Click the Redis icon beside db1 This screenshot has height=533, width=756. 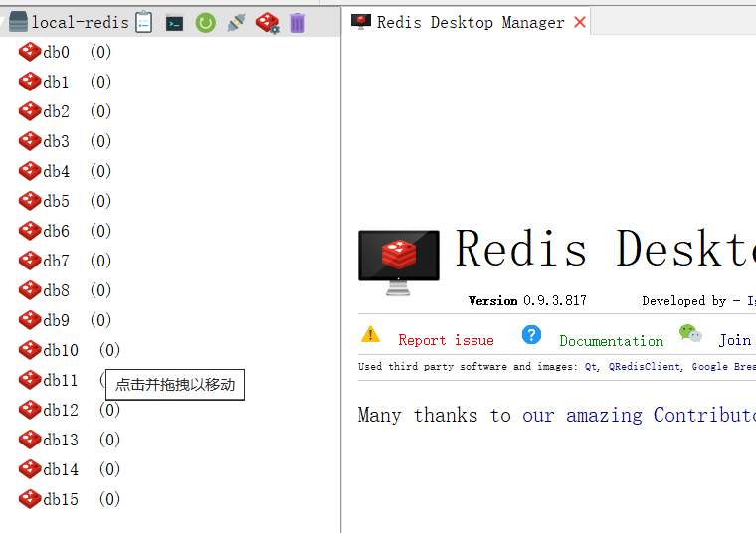coord(30,82)
